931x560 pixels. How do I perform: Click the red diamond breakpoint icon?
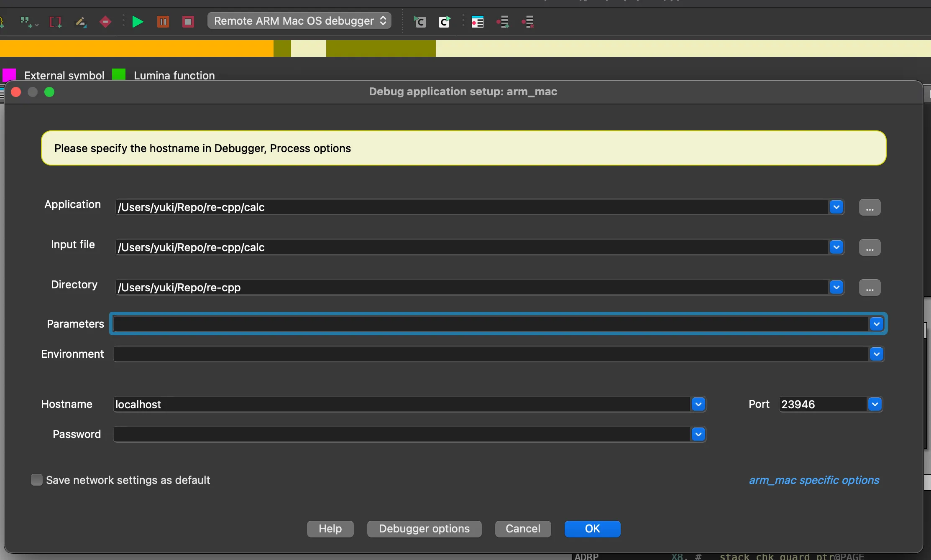105,22
